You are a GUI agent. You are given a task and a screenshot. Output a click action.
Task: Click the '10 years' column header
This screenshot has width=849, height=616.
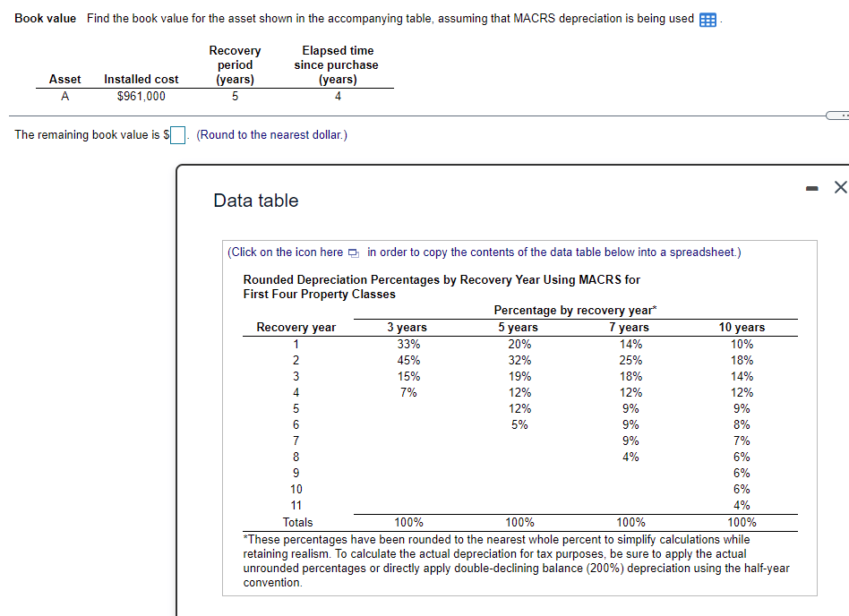[x=742, y=327]
